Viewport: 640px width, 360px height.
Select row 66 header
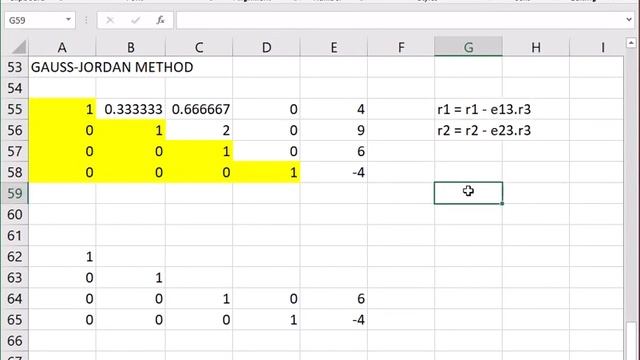(x=14, y=341)
